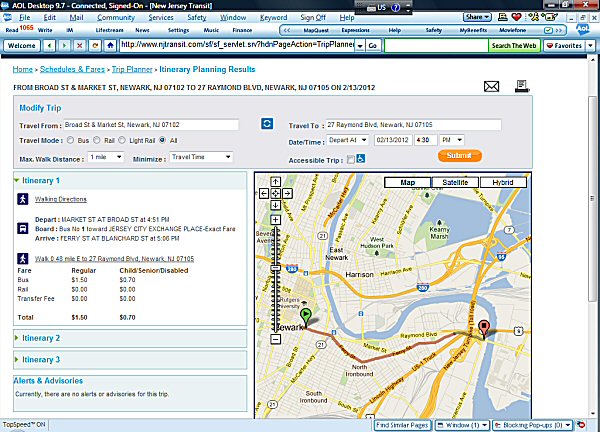Click the red heart icon in toolbar
600x432 pixels.
click(516, 17)
